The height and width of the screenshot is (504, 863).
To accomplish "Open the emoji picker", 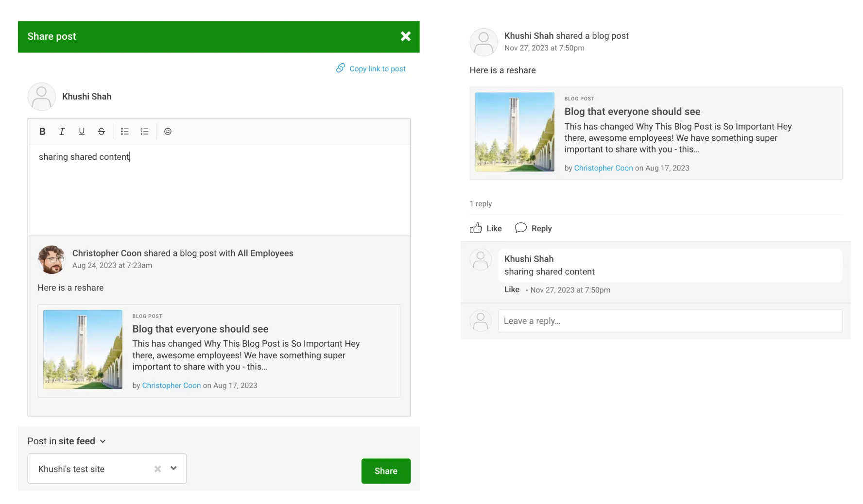I will (168, 132).
